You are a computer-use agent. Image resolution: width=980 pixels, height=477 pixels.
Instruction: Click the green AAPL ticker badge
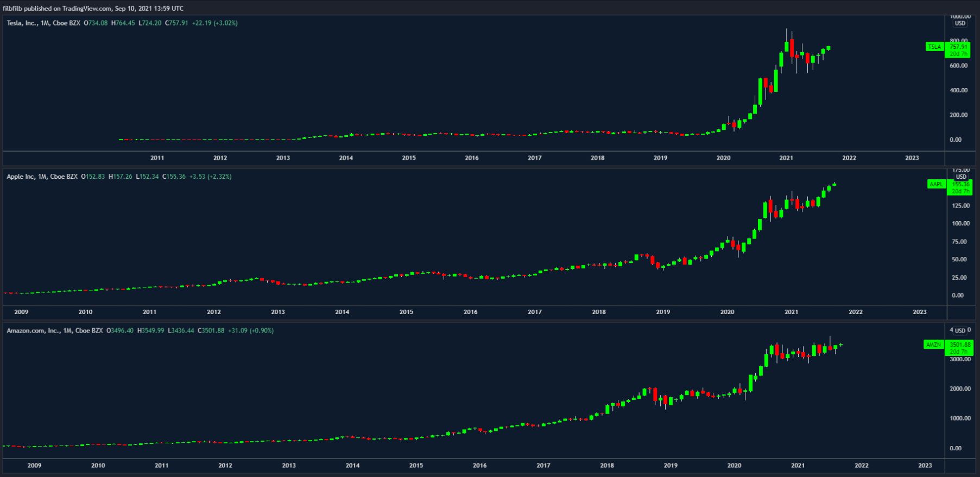tap(936, 185)
